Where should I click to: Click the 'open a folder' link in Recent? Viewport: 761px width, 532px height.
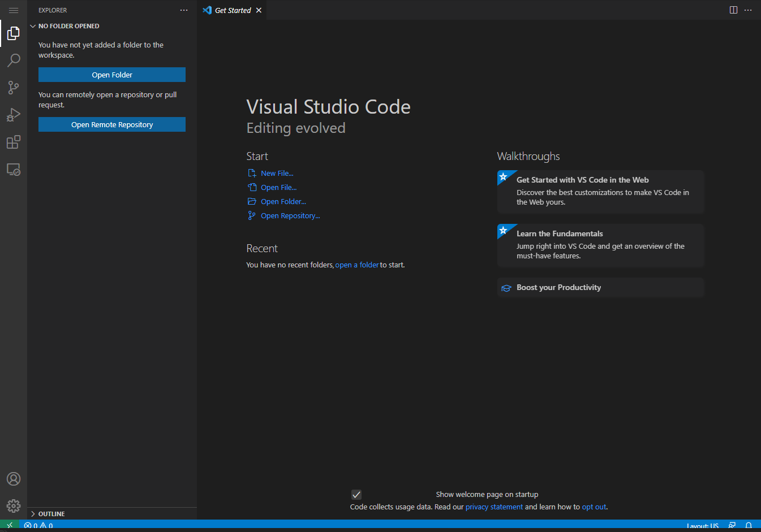tap(357, 265)
